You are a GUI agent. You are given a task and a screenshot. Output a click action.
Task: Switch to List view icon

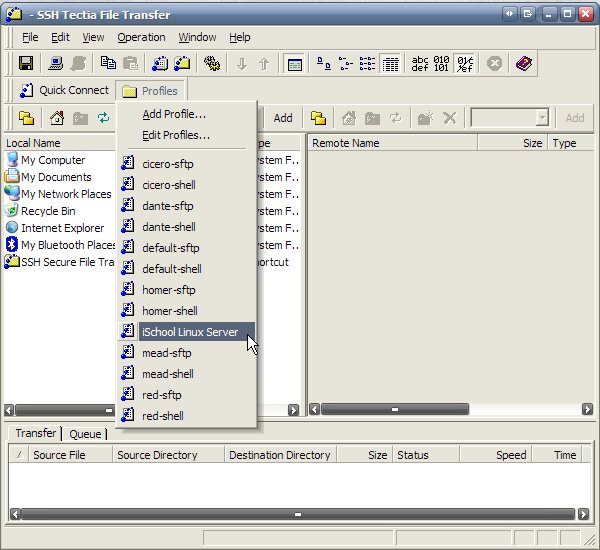[367, 63]
